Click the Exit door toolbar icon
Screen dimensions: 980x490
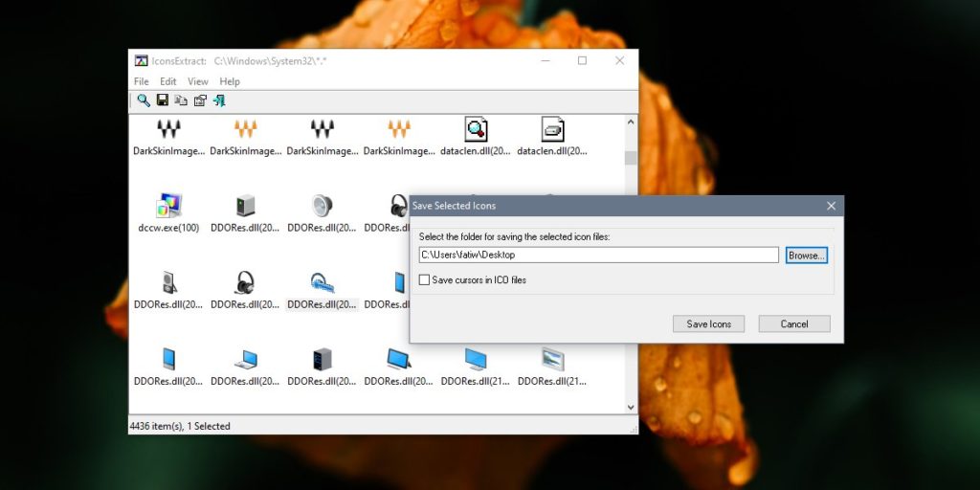coord(219,100)
